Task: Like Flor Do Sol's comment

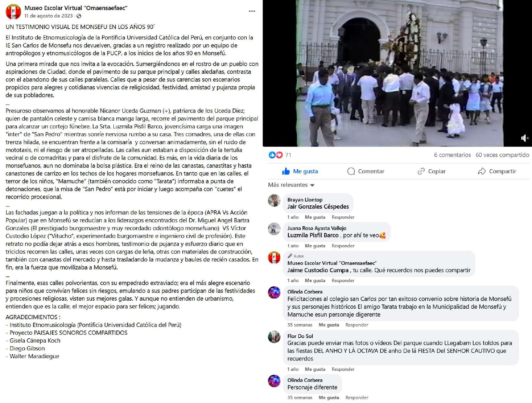Action: click(x=315, y=369)
